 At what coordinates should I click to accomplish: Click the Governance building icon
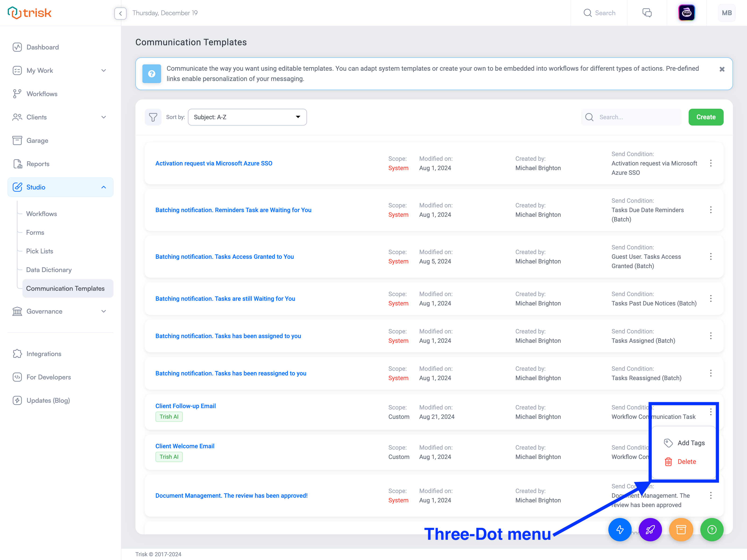tap(17, 311)
